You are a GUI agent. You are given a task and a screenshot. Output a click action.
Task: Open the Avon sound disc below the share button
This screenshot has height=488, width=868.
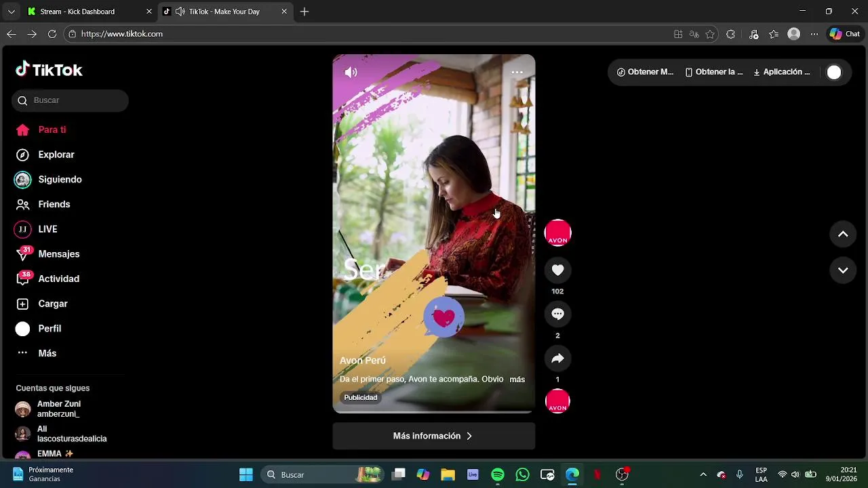pos(557,401)
